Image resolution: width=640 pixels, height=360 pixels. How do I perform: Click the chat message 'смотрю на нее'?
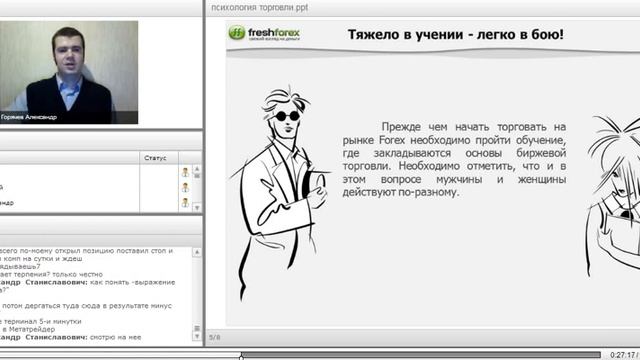115,337
